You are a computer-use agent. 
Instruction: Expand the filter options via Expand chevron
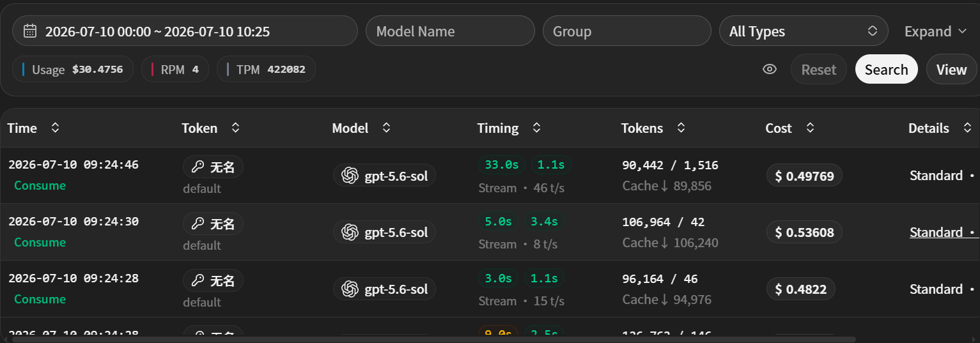click(x=962, y=31)
